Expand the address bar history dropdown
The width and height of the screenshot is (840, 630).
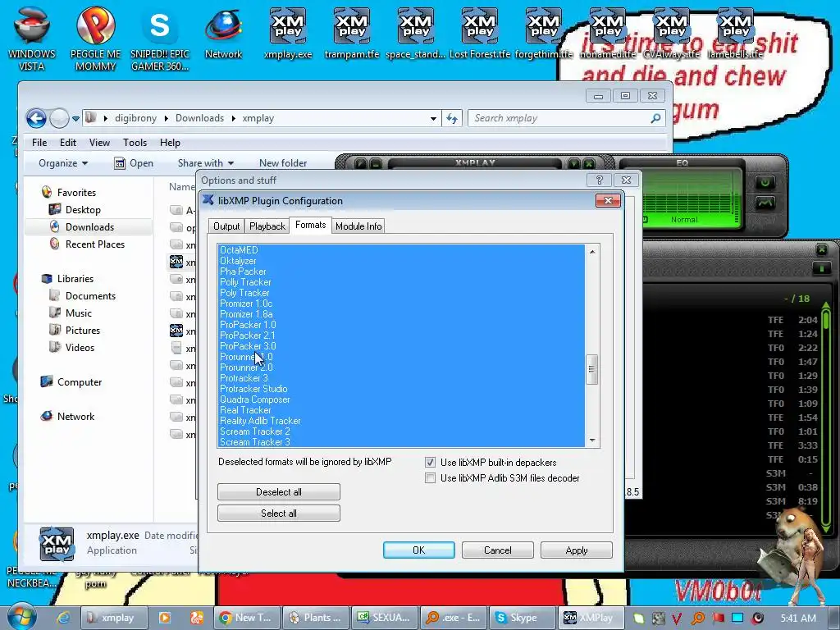click(x=433, y=118)
